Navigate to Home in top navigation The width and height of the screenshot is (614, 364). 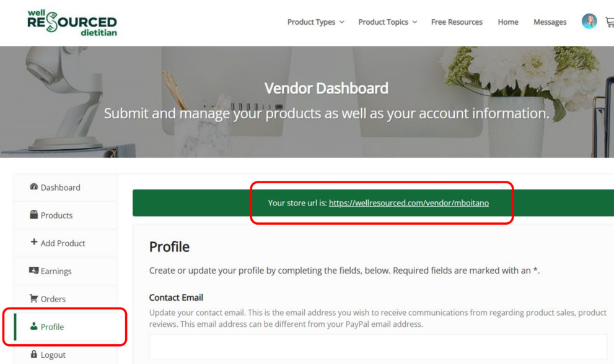pyautogui.click(x=508, y=22)
